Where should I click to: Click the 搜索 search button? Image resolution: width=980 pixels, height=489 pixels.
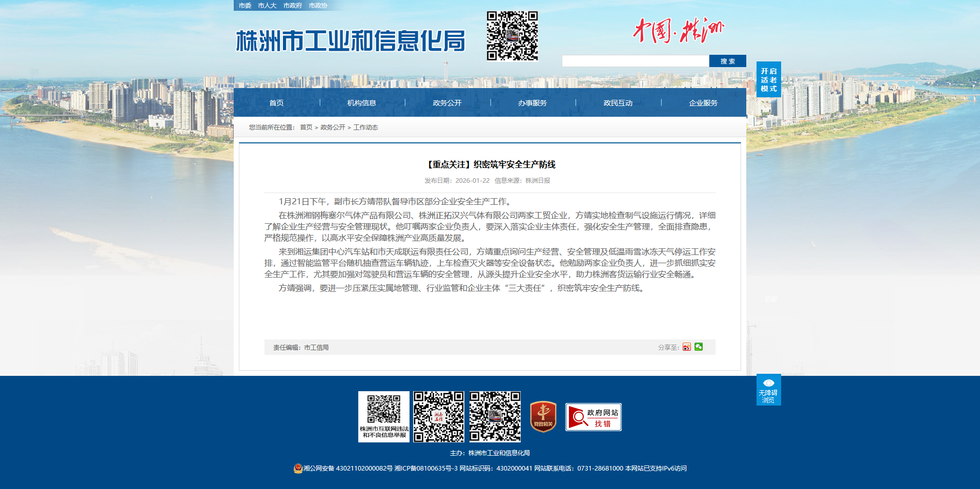click(x=727, y=61)
